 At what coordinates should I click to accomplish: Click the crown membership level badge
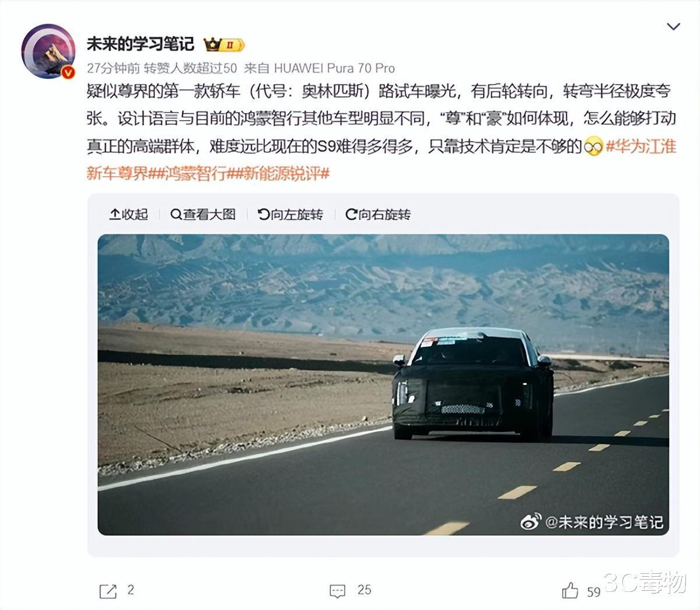[224, 44]
